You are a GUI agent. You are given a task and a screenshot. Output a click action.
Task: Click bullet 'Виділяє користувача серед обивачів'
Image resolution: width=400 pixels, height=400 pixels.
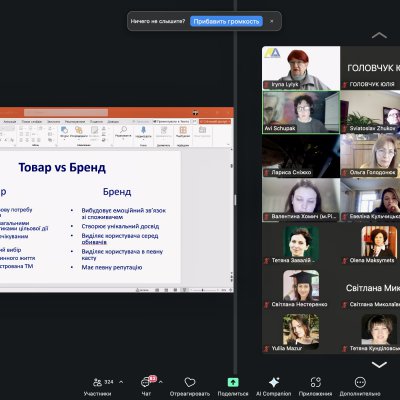coord(120,239)
